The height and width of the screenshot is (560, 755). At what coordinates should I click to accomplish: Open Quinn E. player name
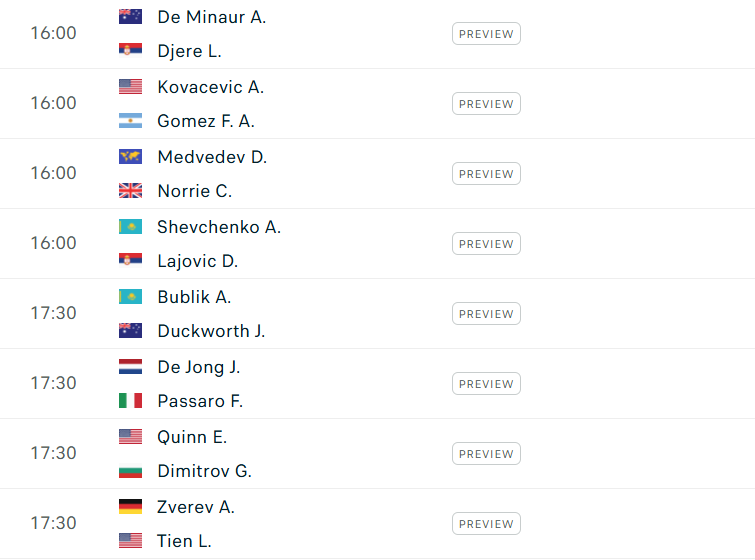192,437
